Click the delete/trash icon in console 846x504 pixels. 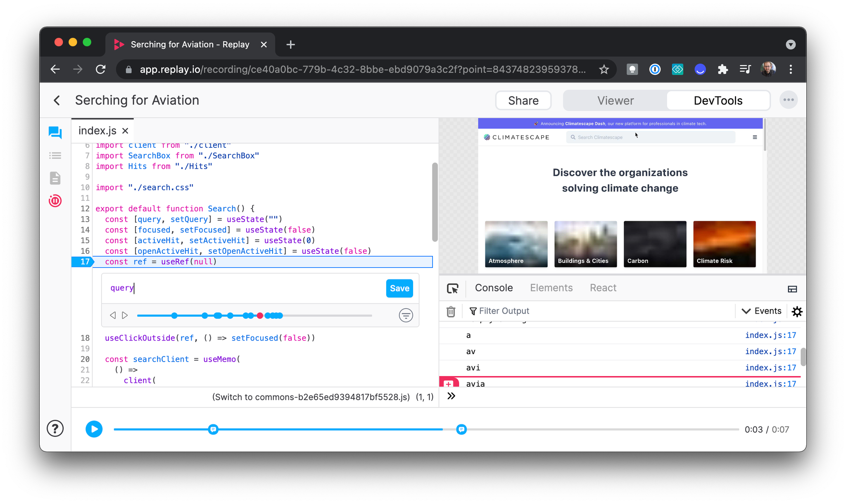(x=451, y=311)
